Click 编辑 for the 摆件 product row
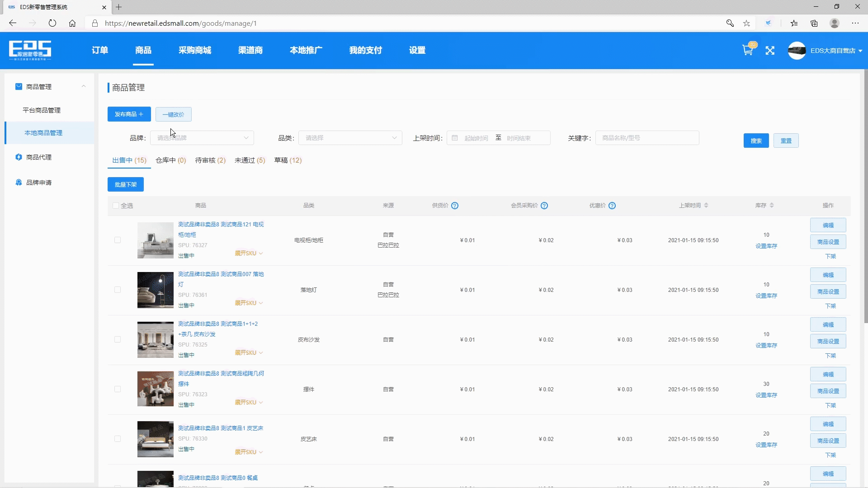The image size is (868, 488). pyautogui.click(x=828, y=374)
